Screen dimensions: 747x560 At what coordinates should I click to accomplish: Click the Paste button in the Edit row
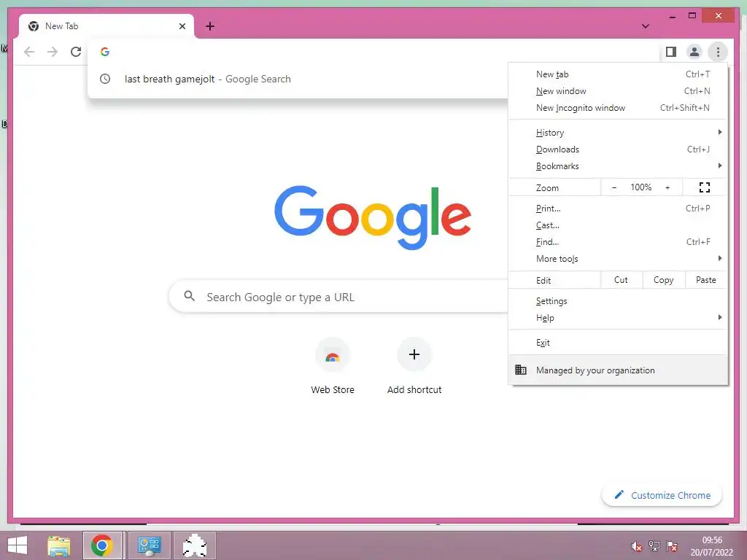point(706,280)
